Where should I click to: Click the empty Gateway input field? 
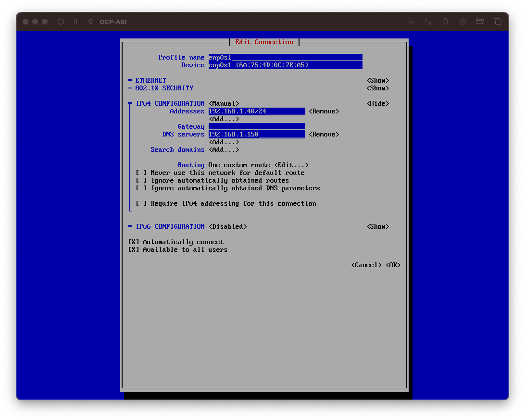pos(256,126)
